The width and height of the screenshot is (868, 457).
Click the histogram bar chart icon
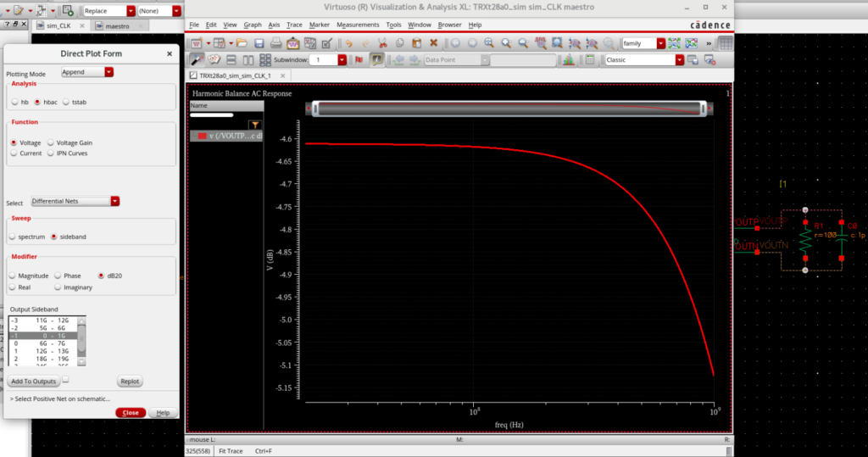[569, 60]
